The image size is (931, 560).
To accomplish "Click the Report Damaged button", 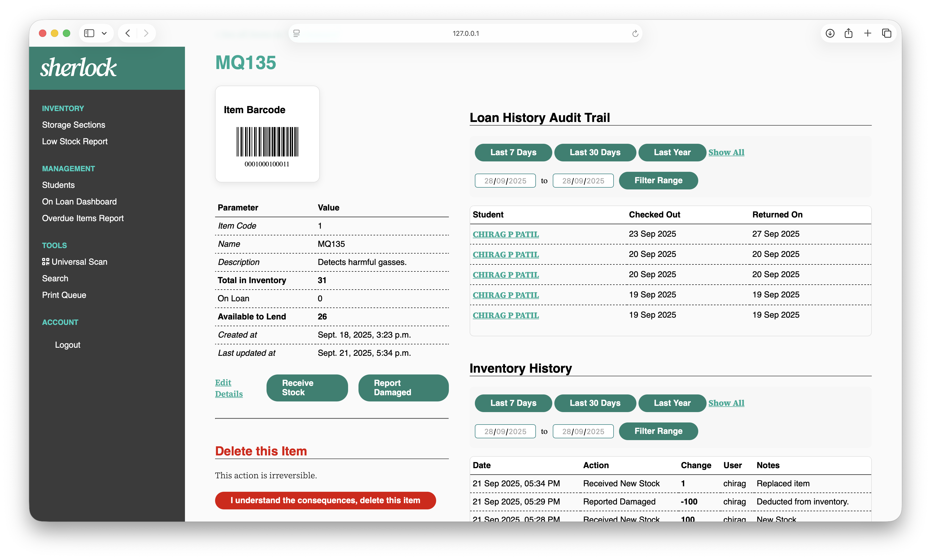I will [403, 387].
